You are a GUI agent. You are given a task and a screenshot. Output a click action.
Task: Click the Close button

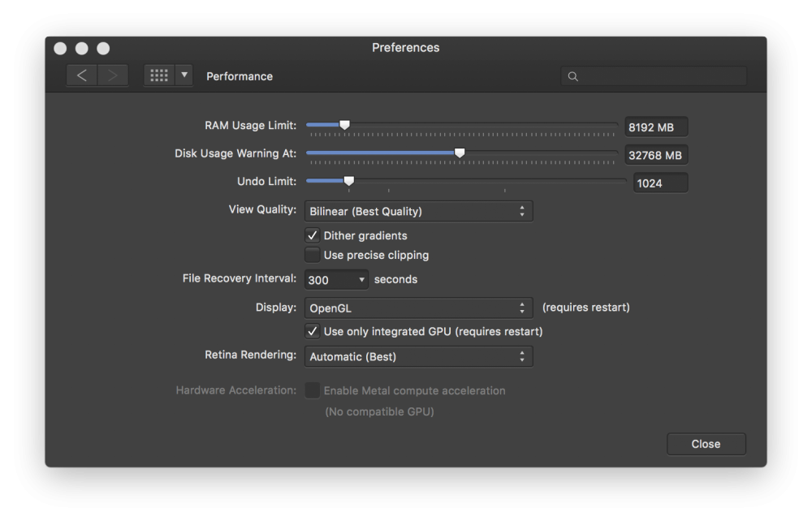coord(706,444)
